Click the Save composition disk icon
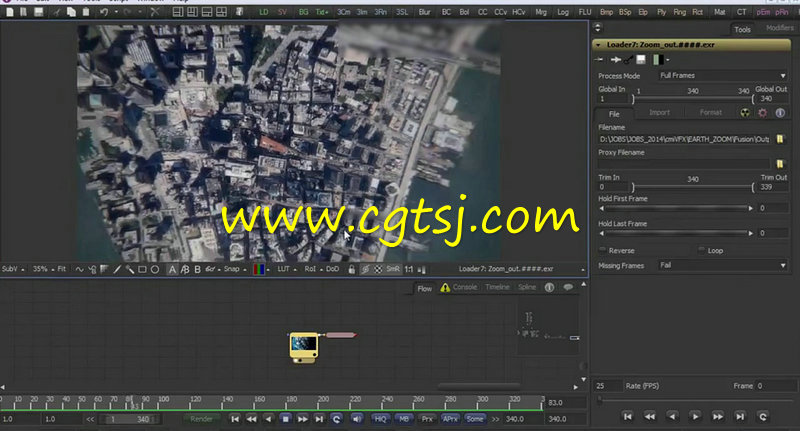The width and height of the screenshot is (800, 431). 39,12
